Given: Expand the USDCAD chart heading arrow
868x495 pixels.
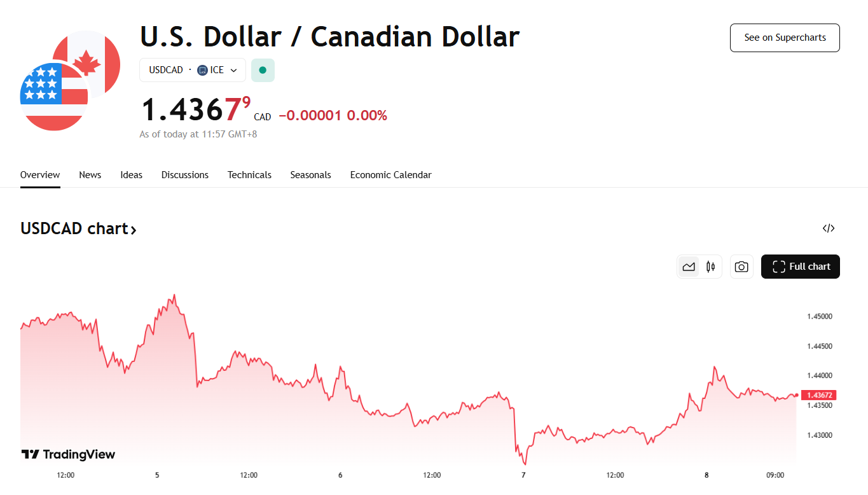Looking at the screenshot, I should point(134,230).
